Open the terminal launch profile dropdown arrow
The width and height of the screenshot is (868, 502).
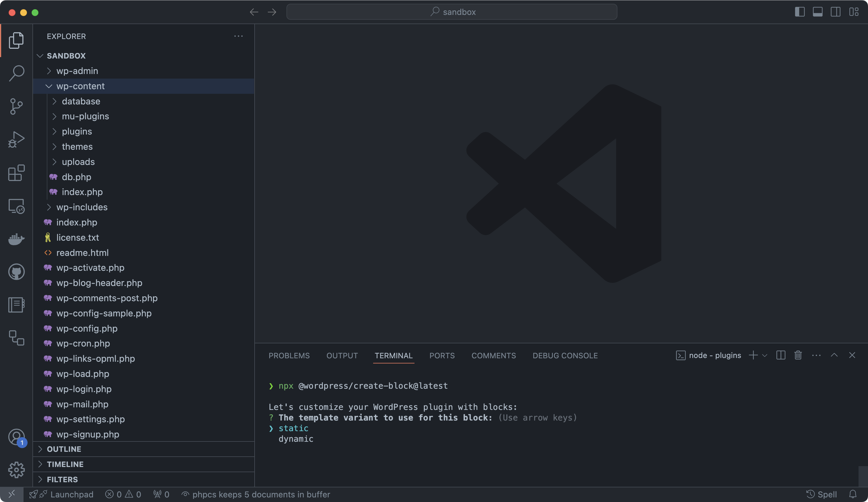pos(765,355)
